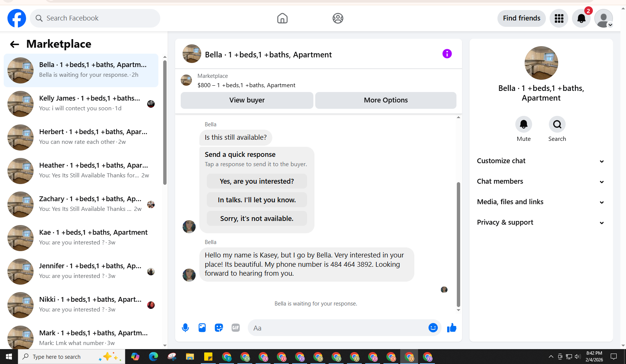Open Mark conversation
This screenshot has width=626, height=364.
click(81, 335)
